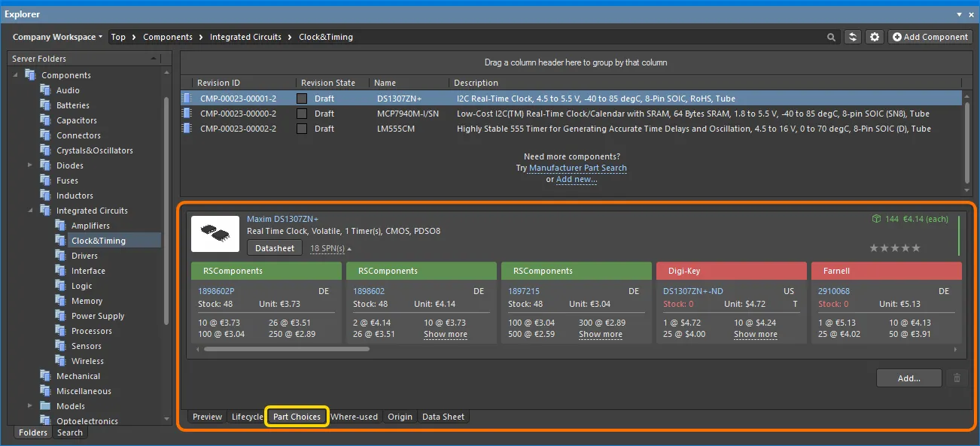
Task: Click the Server Folders header arrow
Action: tap(154, 59)
